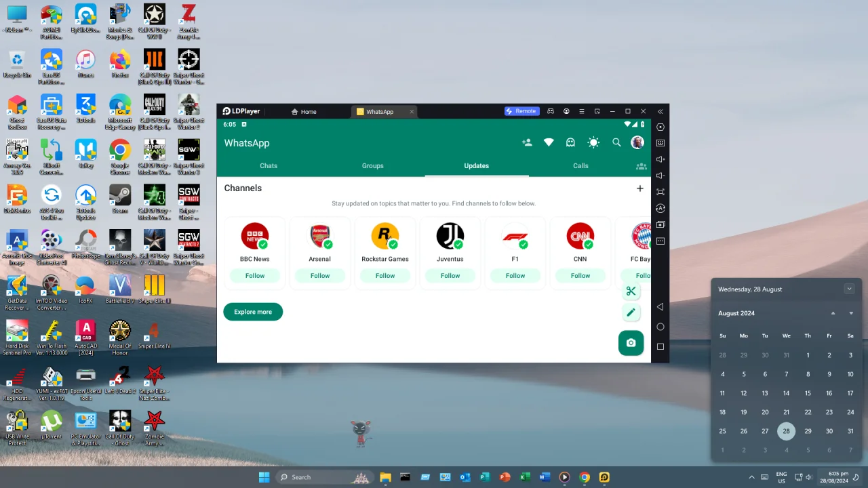Open the profile picture avatar in WhatsApp
The image size is (868, 488).
click(637, 142)
